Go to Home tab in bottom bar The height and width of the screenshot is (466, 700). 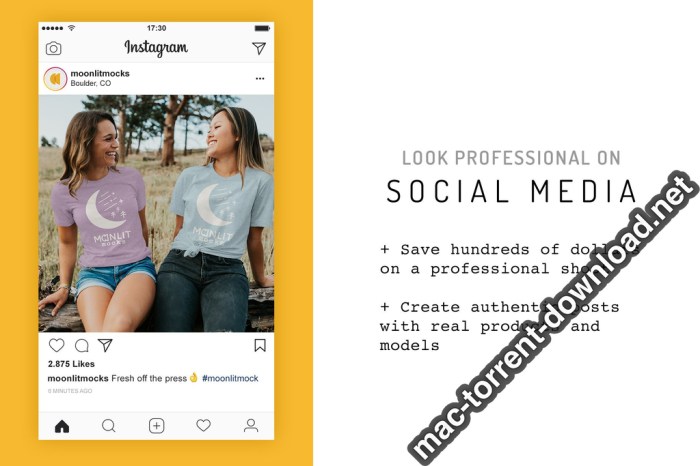pyautogui.click(x=62, y=426)
